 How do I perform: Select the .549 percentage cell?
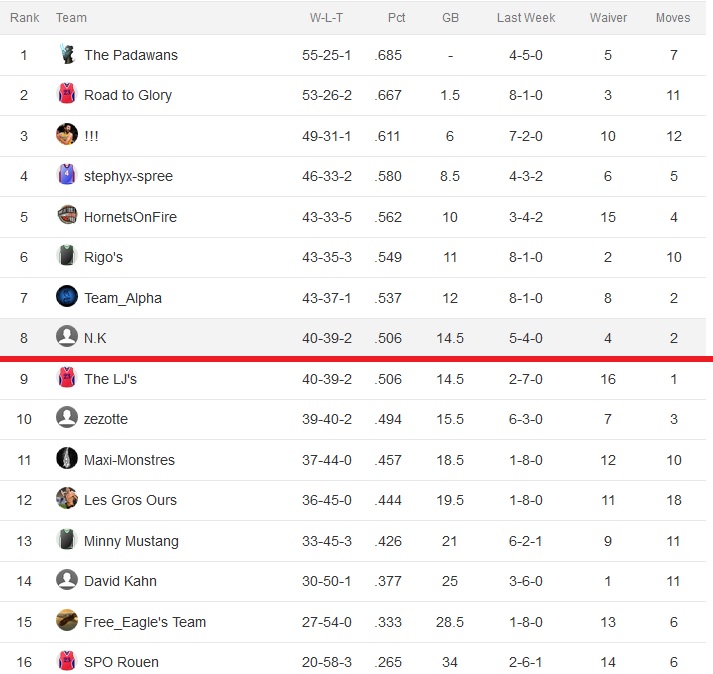(x=388, y=257)
